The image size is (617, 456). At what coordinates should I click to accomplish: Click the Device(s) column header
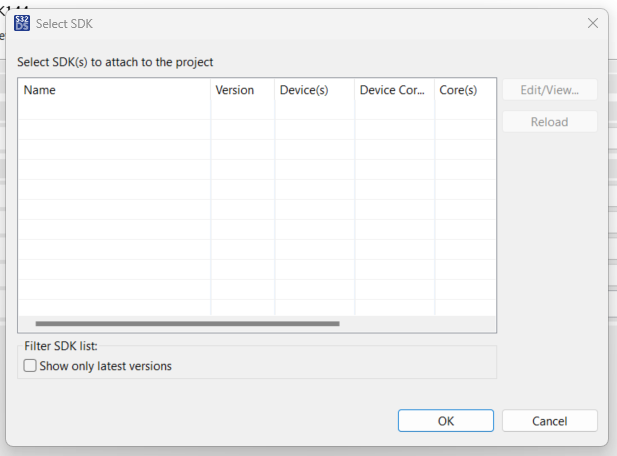tap(314, 90)
